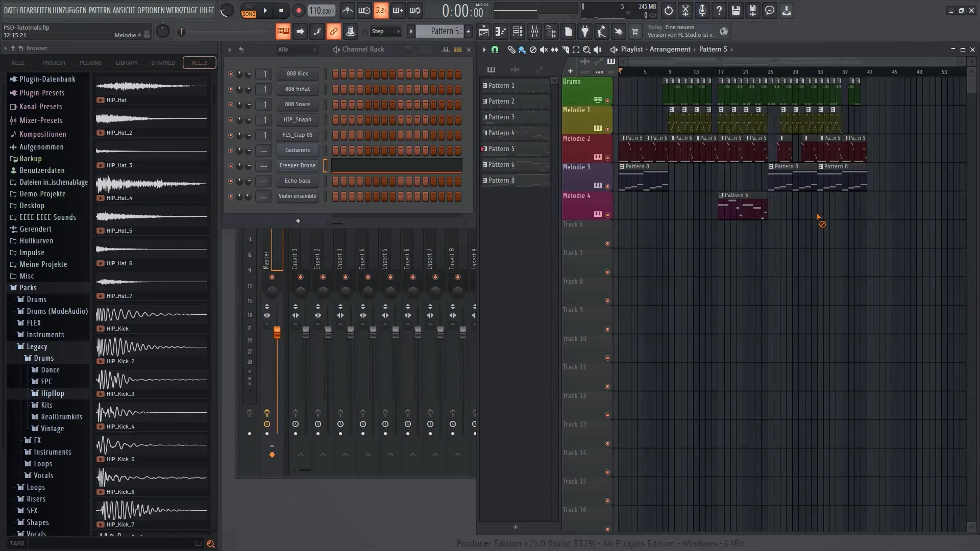Open the Echo bass channel button
Viewport: 980px width, 551px height.
[298, 181]
